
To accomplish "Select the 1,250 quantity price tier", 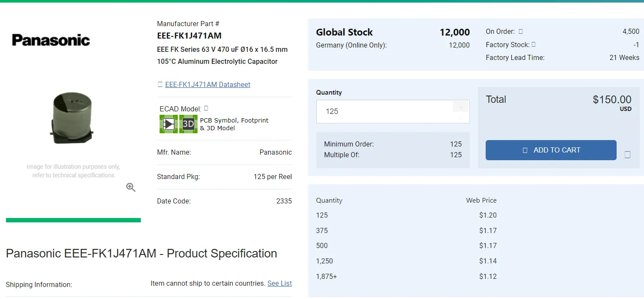I will (406, 261).
